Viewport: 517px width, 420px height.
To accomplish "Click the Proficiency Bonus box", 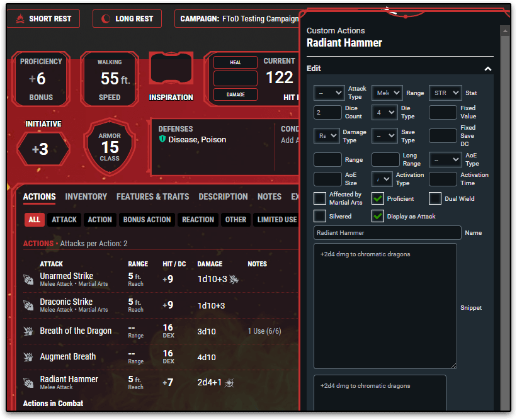I will [41, 79].
